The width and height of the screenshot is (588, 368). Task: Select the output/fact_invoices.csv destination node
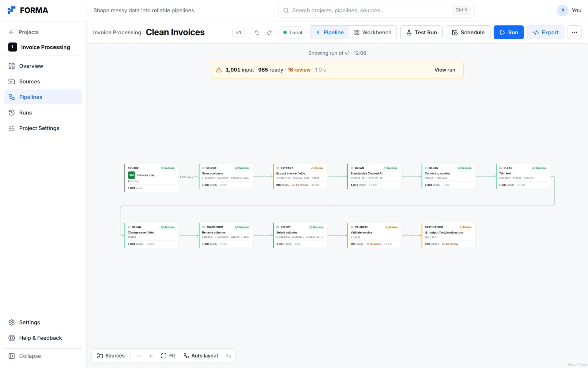(x=448, y=236)
